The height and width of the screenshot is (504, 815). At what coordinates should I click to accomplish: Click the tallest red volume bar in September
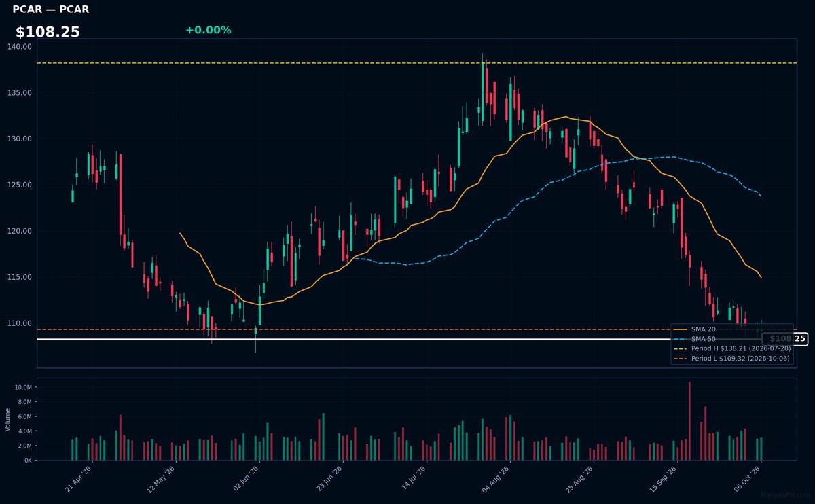pos(689,421)
